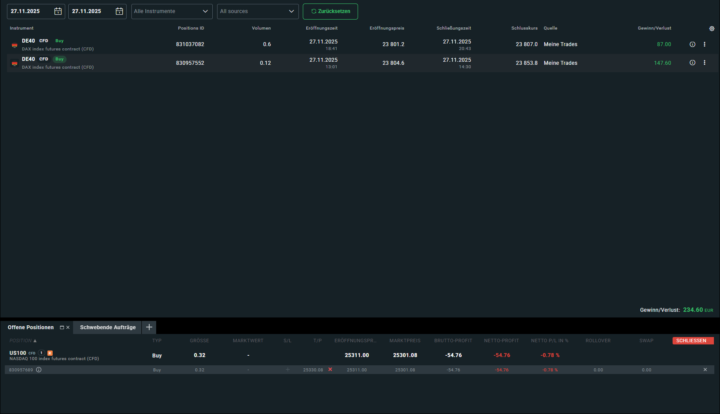Image resolution: width=720 pixels, height=414 pixels.
Task: Open more options for position 830957552
Action: 704,63
